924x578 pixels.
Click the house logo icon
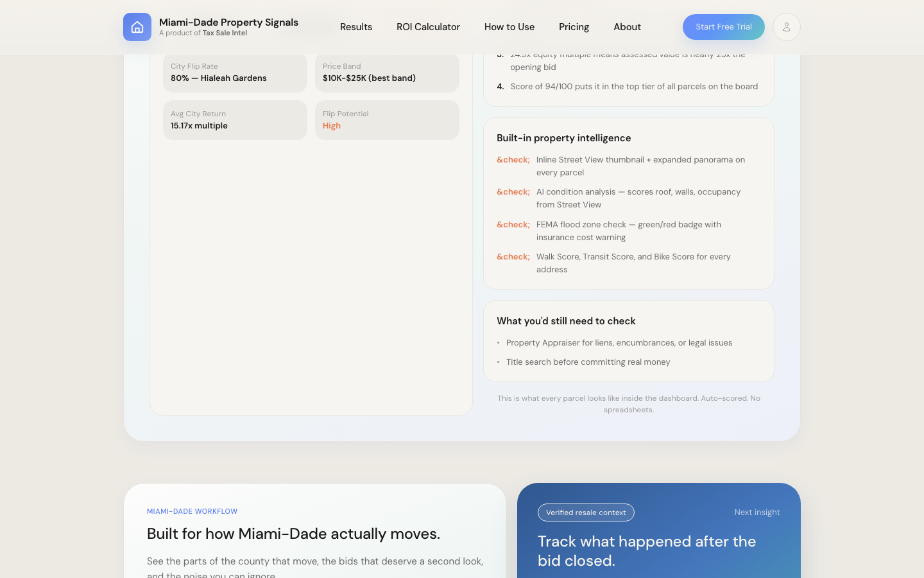[137, 27]
